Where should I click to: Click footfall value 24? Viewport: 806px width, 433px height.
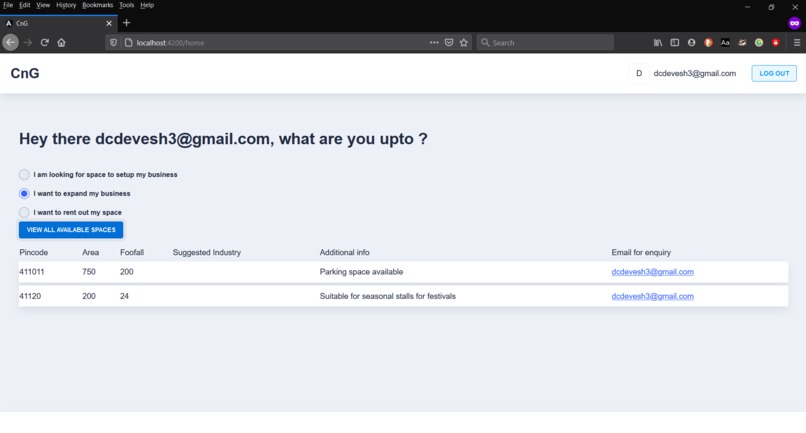pyautogui.click(x=124, y=296)
